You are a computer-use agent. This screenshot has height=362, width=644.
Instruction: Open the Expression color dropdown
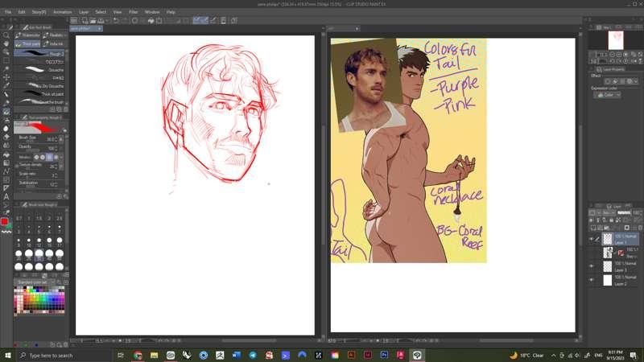607,95
